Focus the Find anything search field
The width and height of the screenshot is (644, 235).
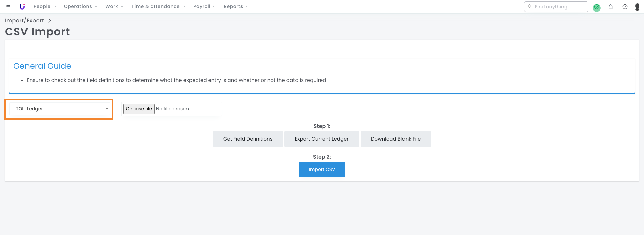tap(556, 7)
